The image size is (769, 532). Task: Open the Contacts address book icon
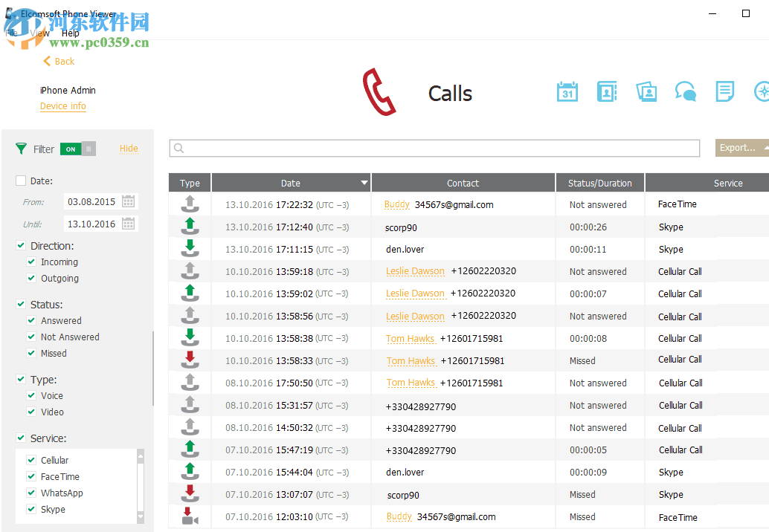[x=607, y=91]
